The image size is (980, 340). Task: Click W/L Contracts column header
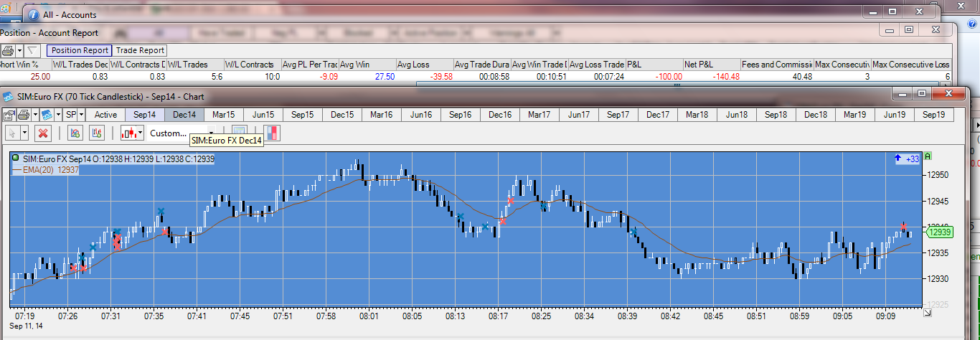coord(253,65)
